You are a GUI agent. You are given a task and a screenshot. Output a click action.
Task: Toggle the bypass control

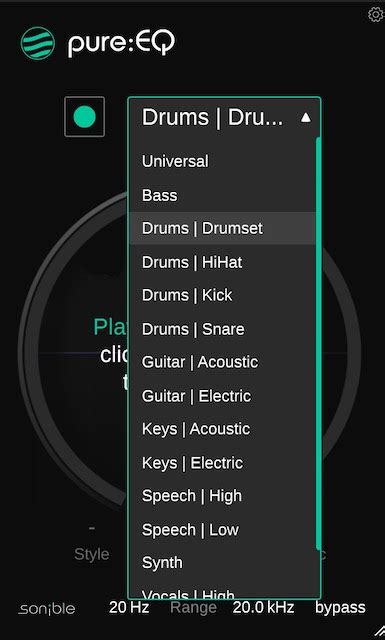click(340, 608)
